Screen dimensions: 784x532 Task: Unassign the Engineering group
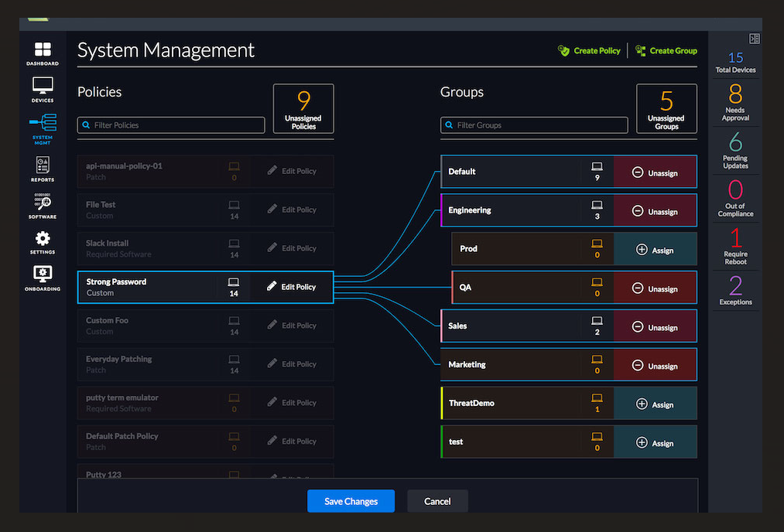655,210
